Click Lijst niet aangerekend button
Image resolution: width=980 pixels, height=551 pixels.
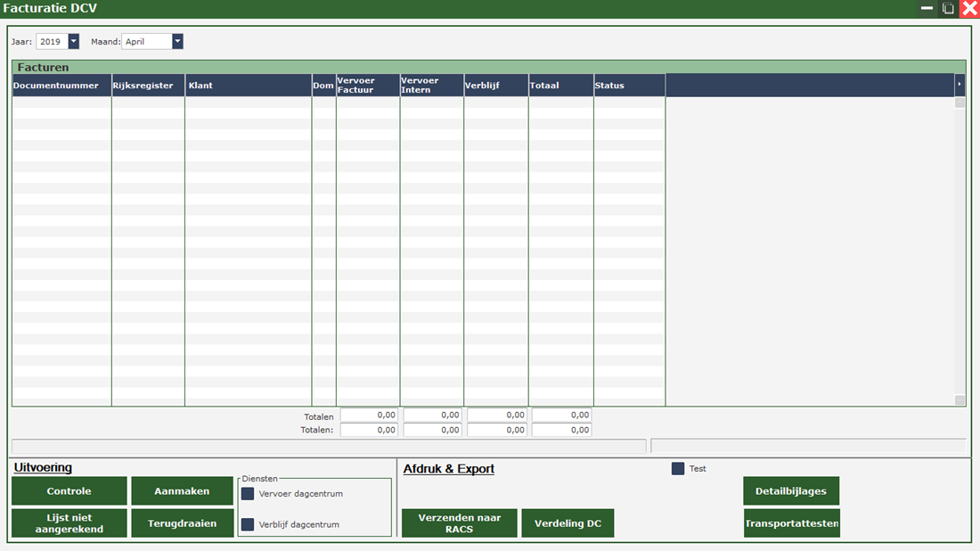point(69,523)
